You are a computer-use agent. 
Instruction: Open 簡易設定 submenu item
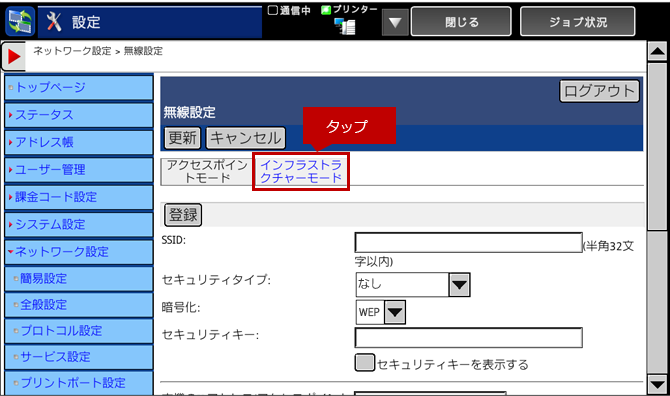click(79, 279)
